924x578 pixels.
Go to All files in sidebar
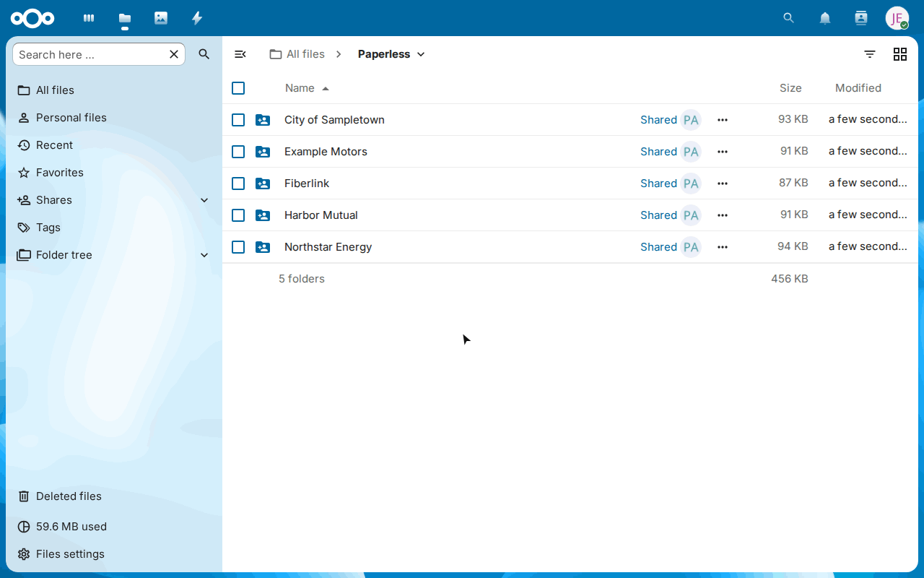pos(113,90)
